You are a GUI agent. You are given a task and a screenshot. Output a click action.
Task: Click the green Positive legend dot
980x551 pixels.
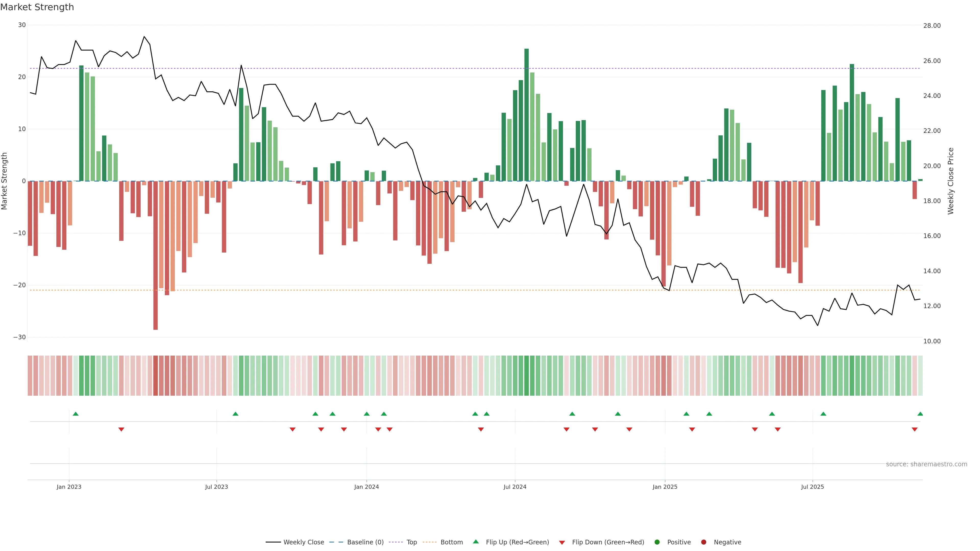pos(657,542)
